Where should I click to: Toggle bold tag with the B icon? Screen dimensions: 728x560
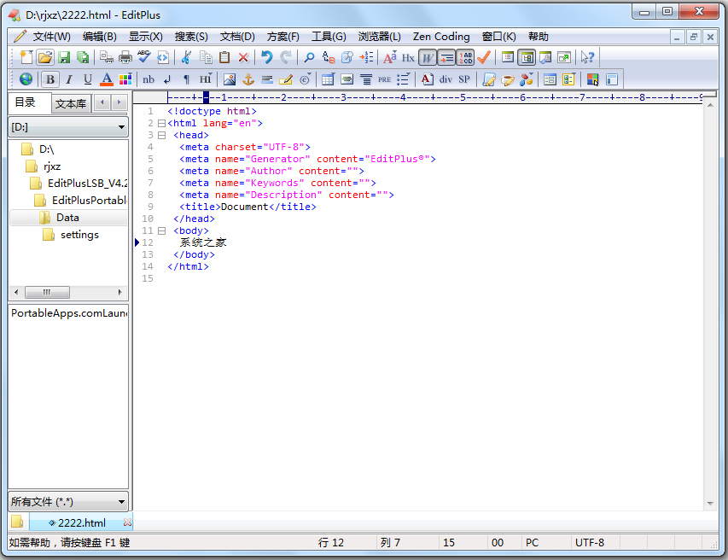pyautogui.click(x=49, y=79)
